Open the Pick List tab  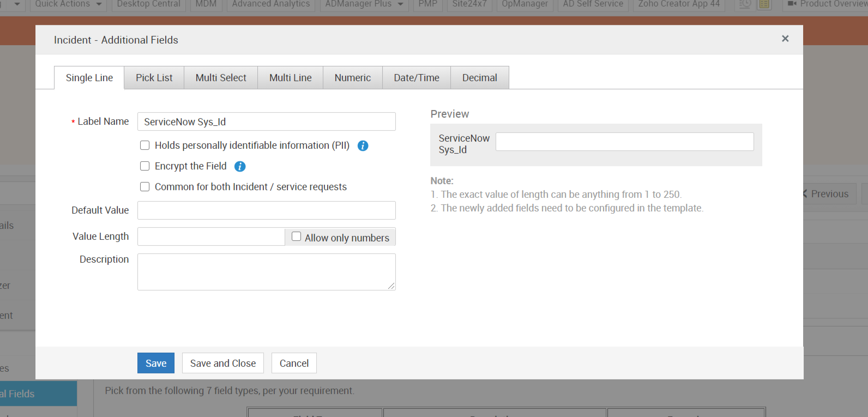tap(154, 77)
